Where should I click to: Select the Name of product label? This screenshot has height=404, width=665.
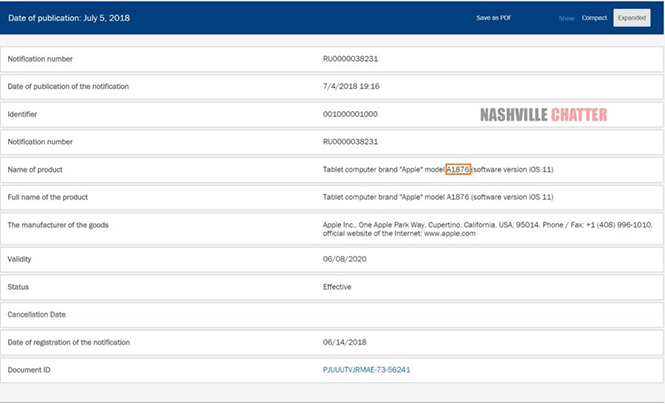(x=37, y=170)
